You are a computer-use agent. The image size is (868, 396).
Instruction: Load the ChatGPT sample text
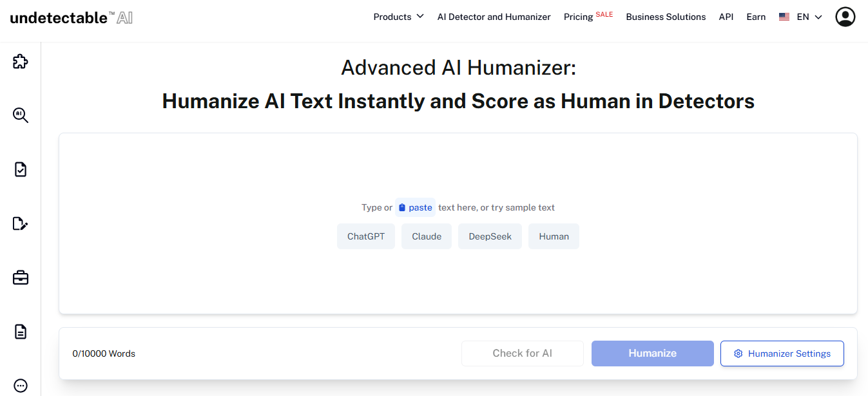click(x=366, y=236)
